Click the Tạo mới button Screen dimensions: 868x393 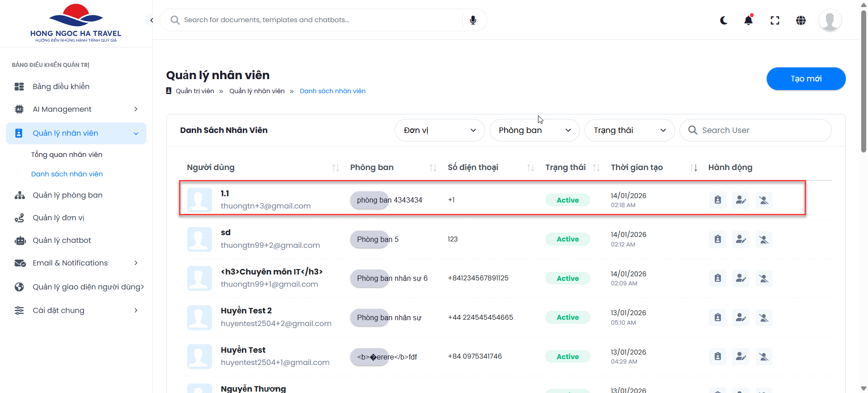click(806, 79)
